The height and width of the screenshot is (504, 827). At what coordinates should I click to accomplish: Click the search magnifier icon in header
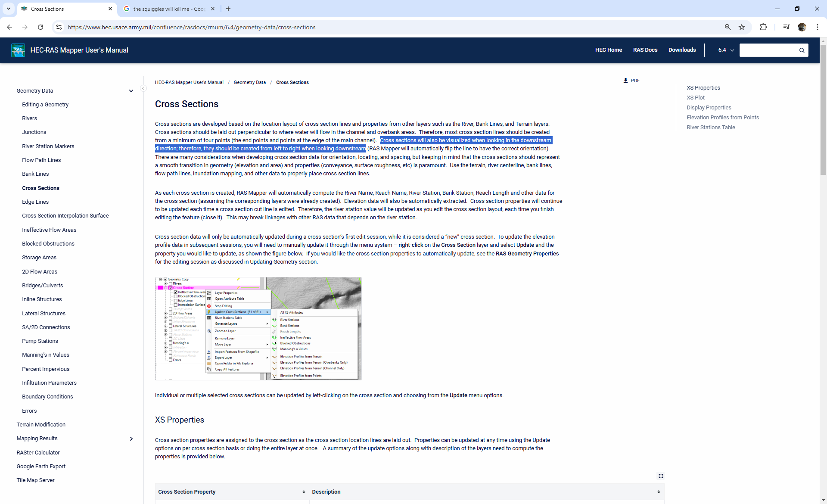point(802,50)
